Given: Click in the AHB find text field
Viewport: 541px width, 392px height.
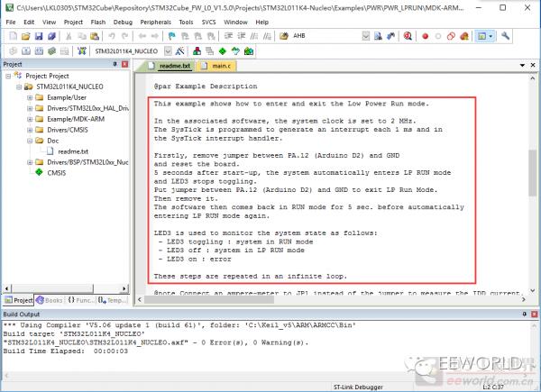Looking at the screenshot, I should pos(326,36).
